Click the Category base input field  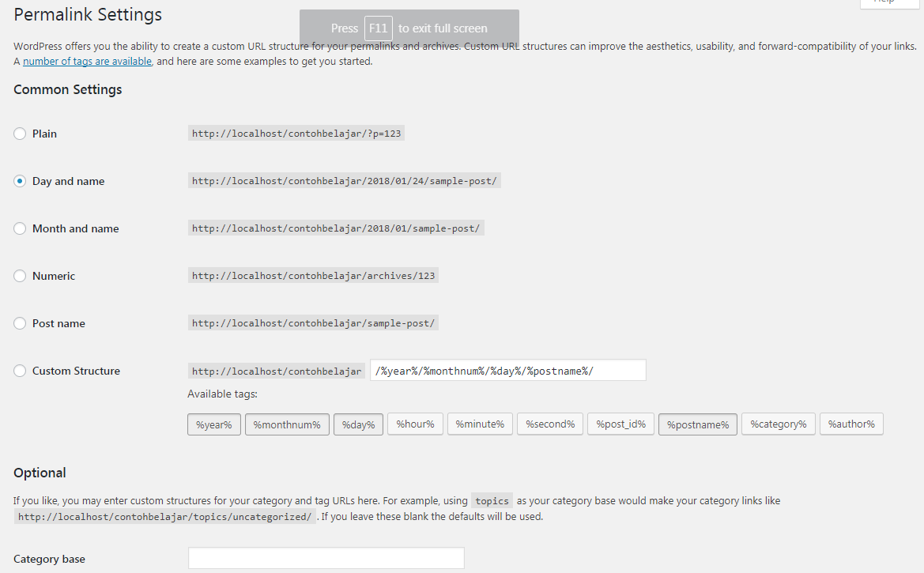tap(326, 558)
